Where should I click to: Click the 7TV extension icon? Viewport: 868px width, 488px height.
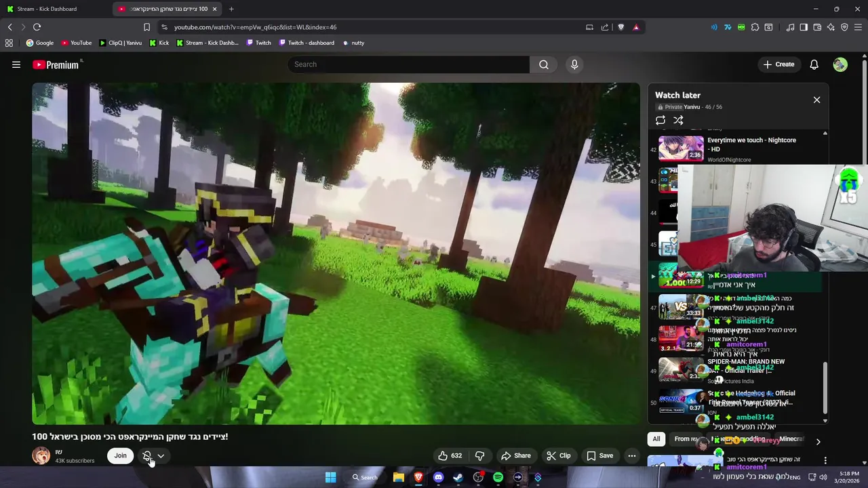point(728,27)
